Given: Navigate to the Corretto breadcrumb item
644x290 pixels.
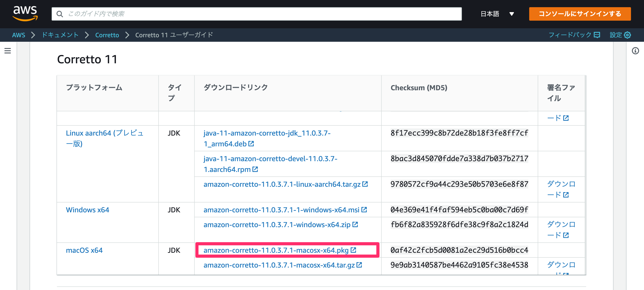Looking at the screenshot, I should click(107, 35).
